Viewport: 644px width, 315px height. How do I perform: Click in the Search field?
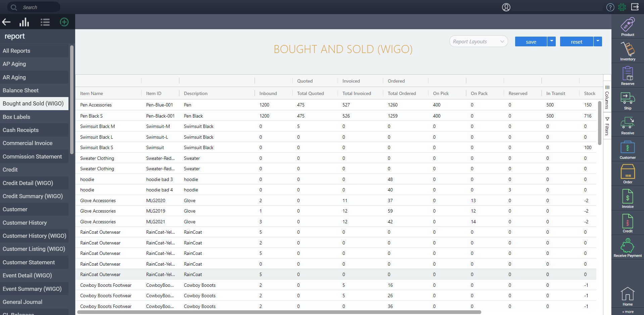pos(34,7)
